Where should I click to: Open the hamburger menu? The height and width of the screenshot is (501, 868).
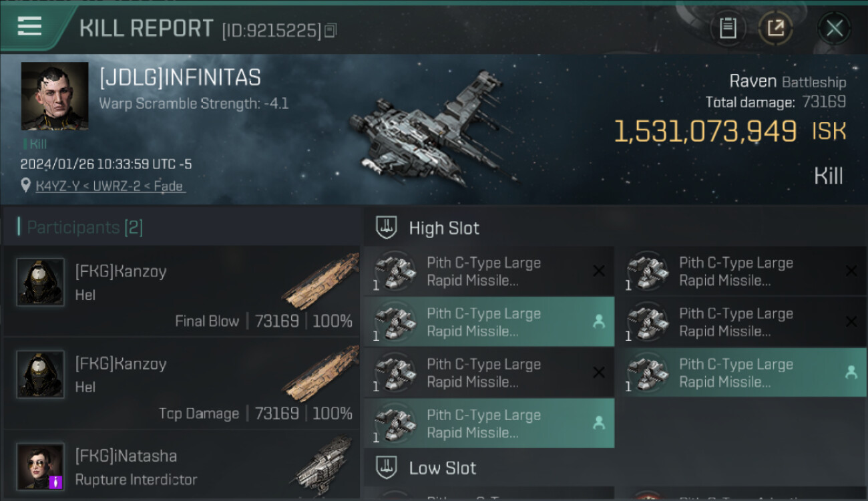coord(29,27)
